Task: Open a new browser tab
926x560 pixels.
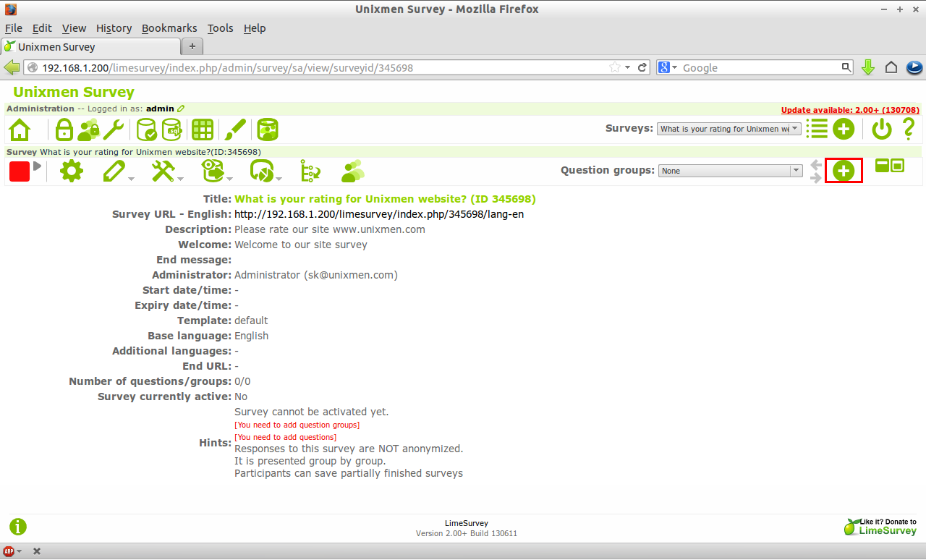Action: [x=192, y=46]
